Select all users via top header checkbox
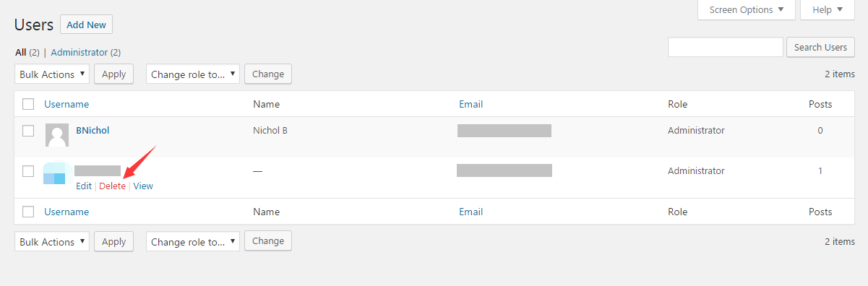The width and height of the screenshot is (868, 286). tap(28, 104)
